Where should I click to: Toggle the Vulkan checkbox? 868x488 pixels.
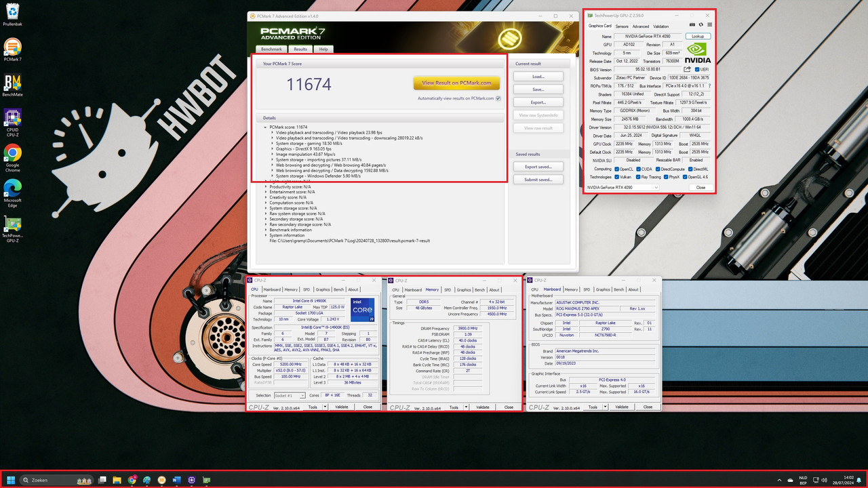pyautogui.click(x=617, y=177)
